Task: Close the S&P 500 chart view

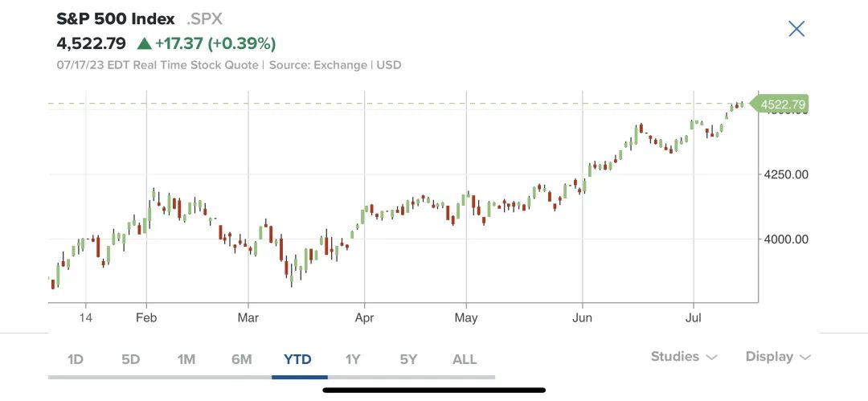Action: point(796,28)
